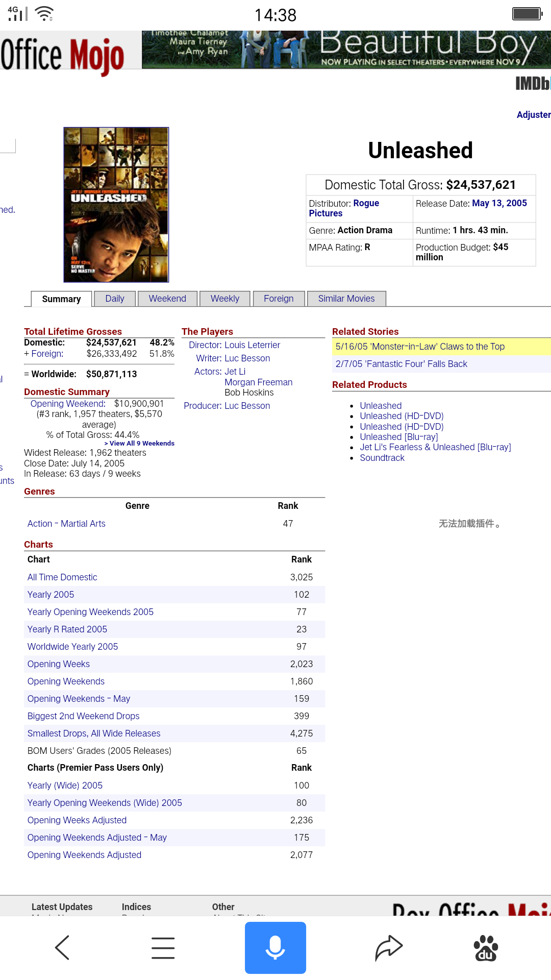This screenshot has height=980, width=551.
Task: Open the Unleashed [Blu-ray] product link
Action: click(x=399, y=437)
